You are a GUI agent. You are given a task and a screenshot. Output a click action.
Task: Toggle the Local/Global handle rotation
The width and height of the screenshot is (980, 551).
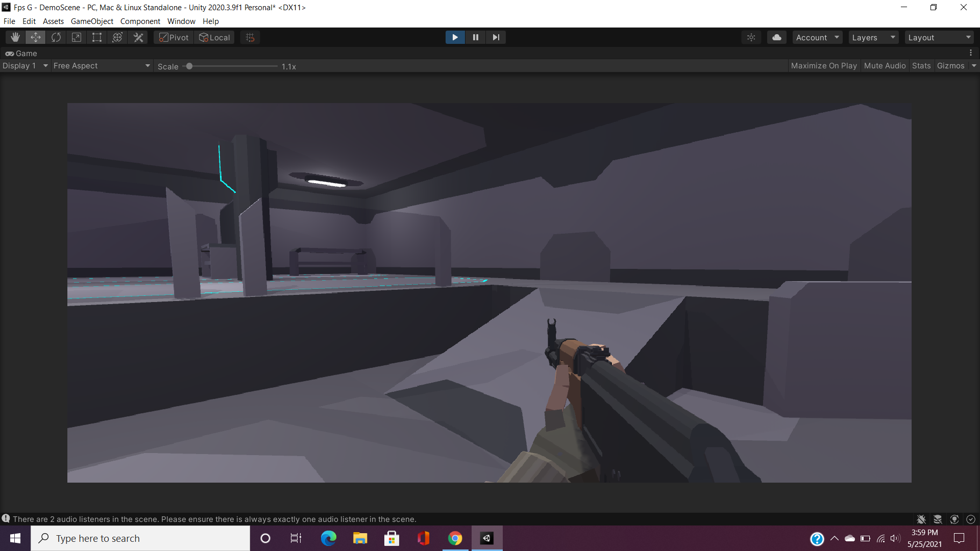214,37
